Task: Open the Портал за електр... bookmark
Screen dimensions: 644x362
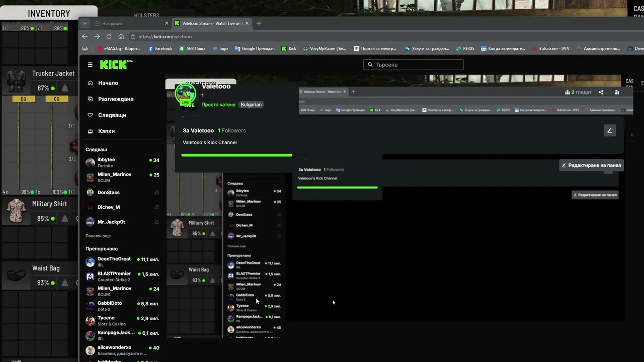Action: point(376,49)
